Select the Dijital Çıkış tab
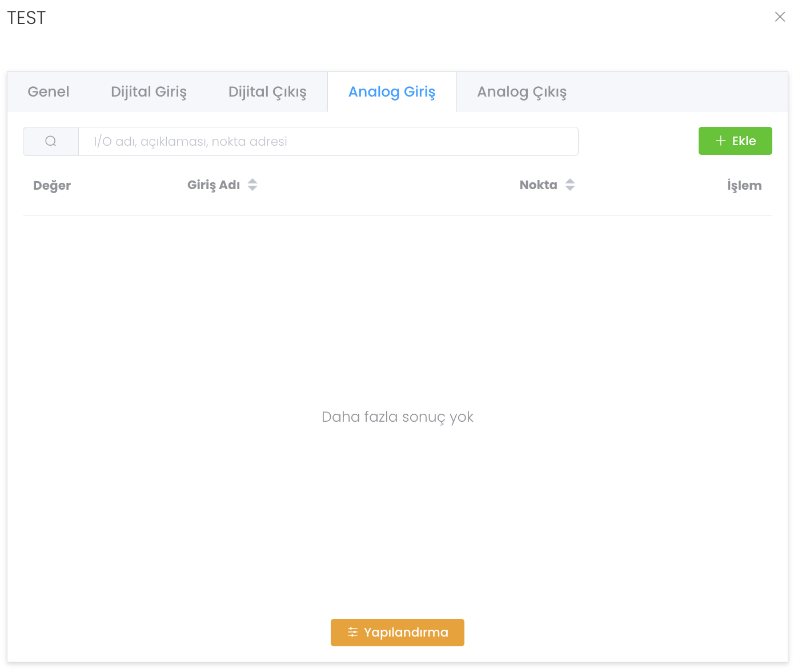802x672 pixels. [x=267, y=92]
